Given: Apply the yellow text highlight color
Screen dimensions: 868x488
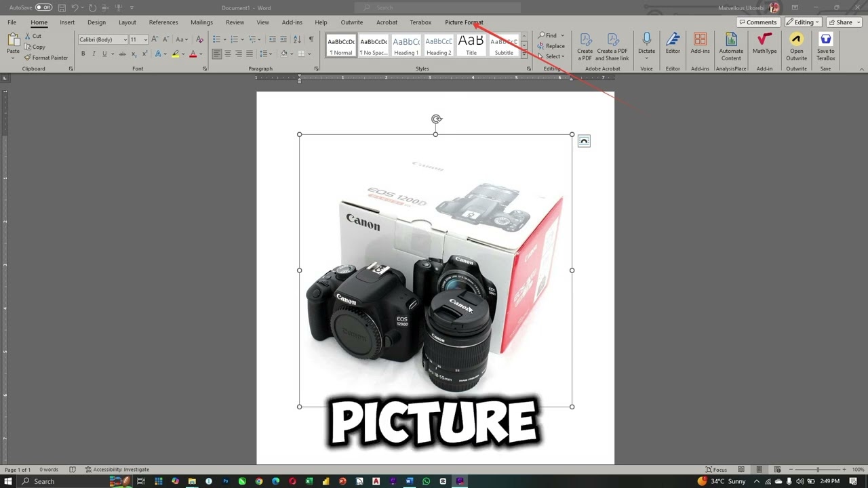Looking at the screenshot, I should [176, 54].
